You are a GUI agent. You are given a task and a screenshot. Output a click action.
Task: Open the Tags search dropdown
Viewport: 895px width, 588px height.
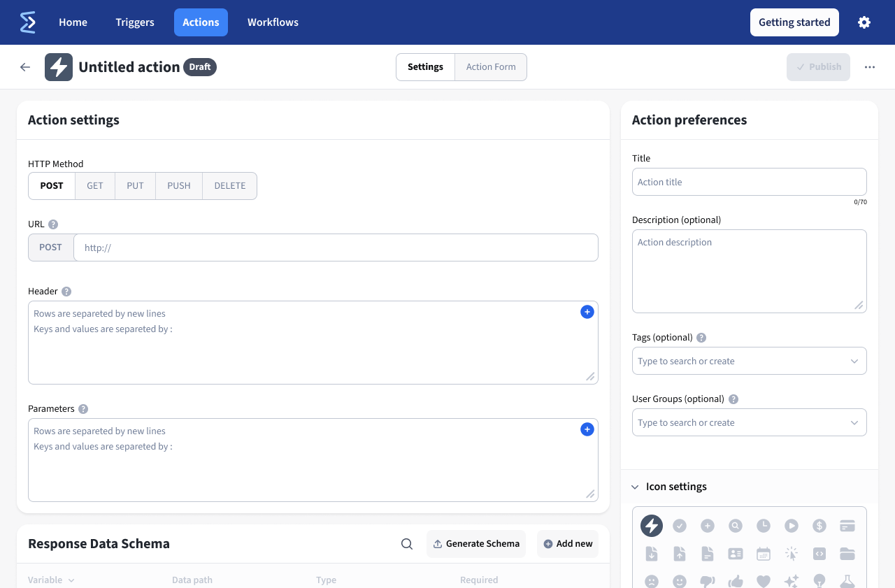coord(750,361)
